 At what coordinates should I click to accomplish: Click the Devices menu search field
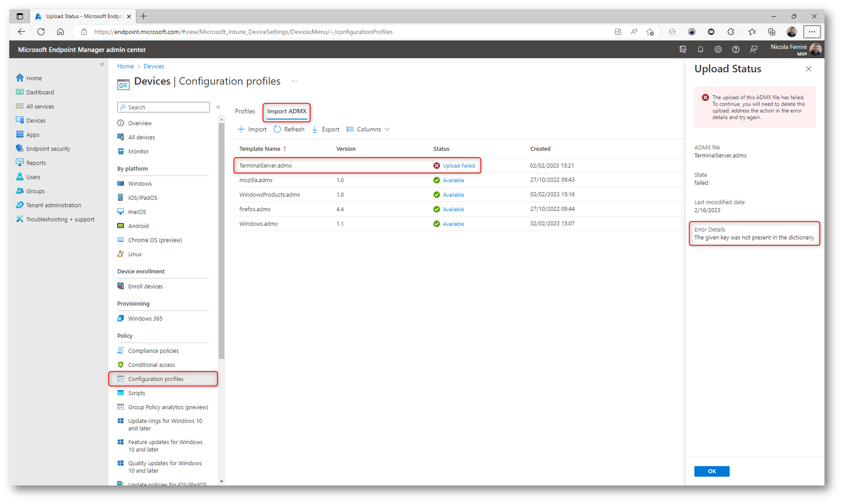pos(163,107)
